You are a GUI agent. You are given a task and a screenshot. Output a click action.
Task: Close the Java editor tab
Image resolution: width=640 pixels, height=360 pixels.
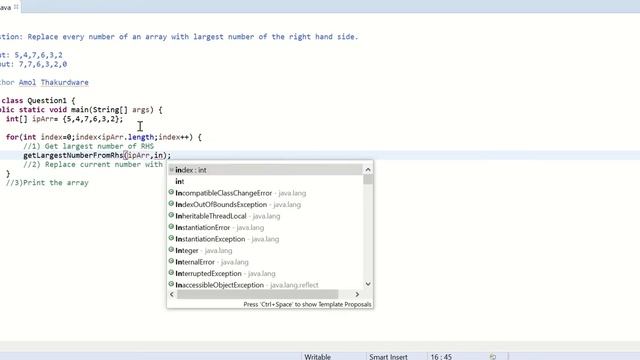(x=16, y=7)
